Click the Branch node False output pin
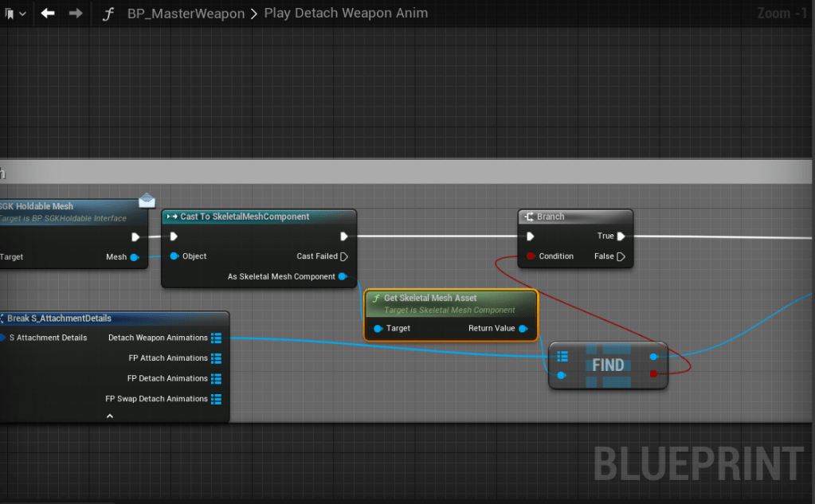 pyautogui.click(x=621, y=256)
